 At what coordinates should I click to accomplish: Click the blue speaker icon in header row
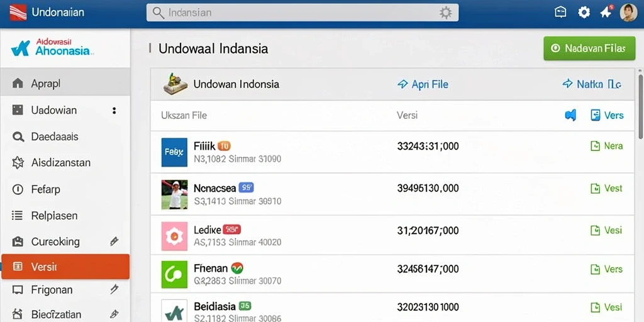tap(570, 116)
